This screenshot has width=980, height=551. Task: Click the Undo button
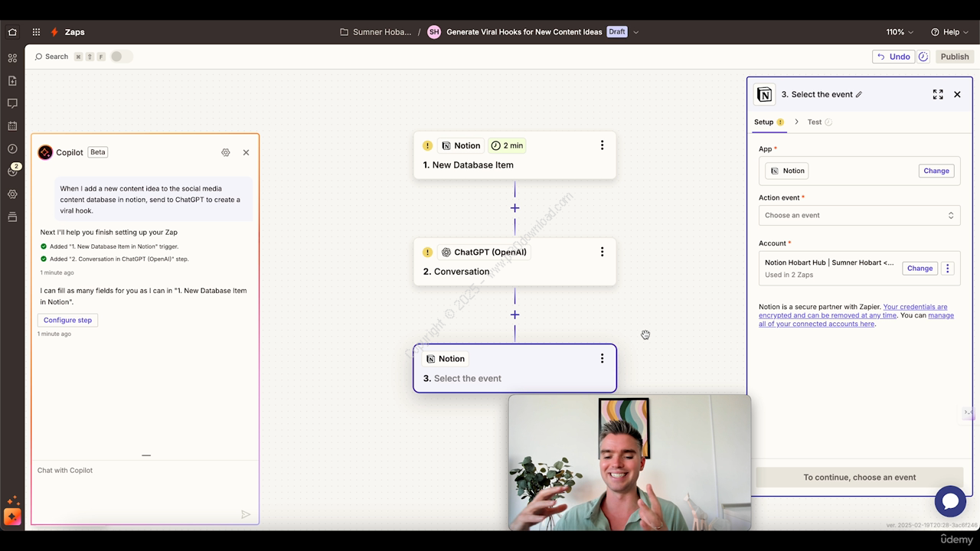(x=893, y=57)
